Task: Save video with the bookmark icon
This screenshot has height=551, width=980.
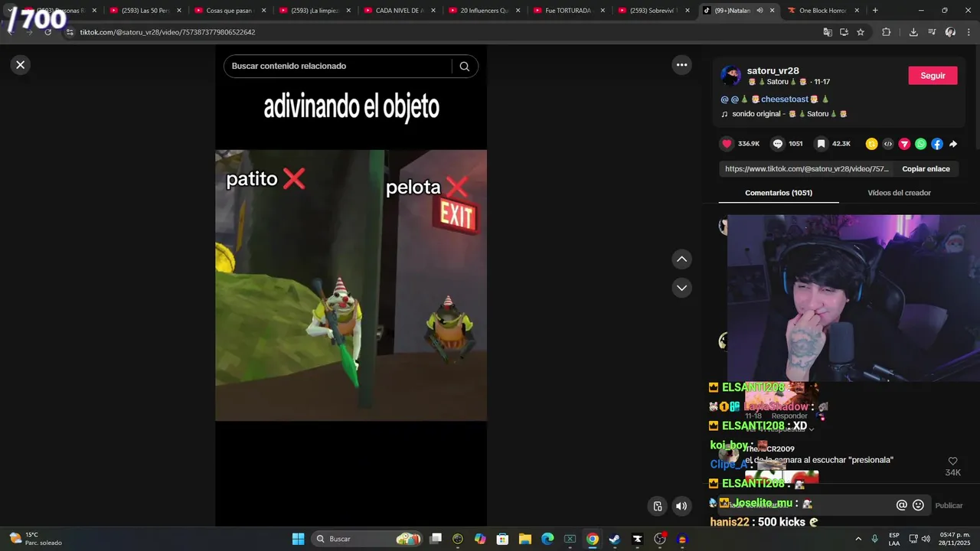Action: [x=821, y=144]
